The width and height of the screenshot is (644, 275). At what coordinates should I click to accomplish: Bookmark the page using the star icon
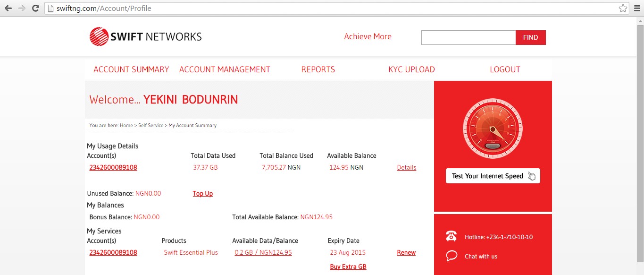point(624,8)
